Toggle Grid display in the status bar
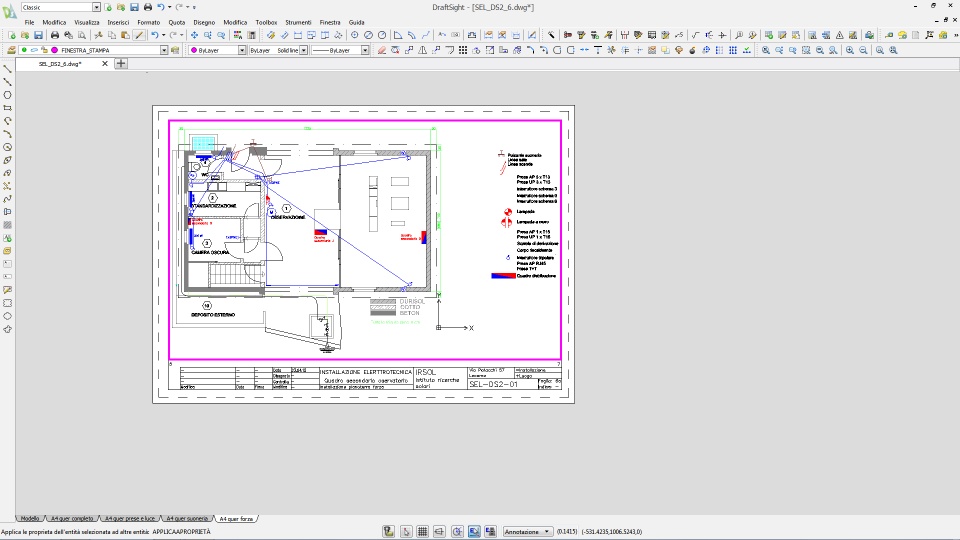The height and width of the screenshot is (540, 960). click(x=422, y=532)
